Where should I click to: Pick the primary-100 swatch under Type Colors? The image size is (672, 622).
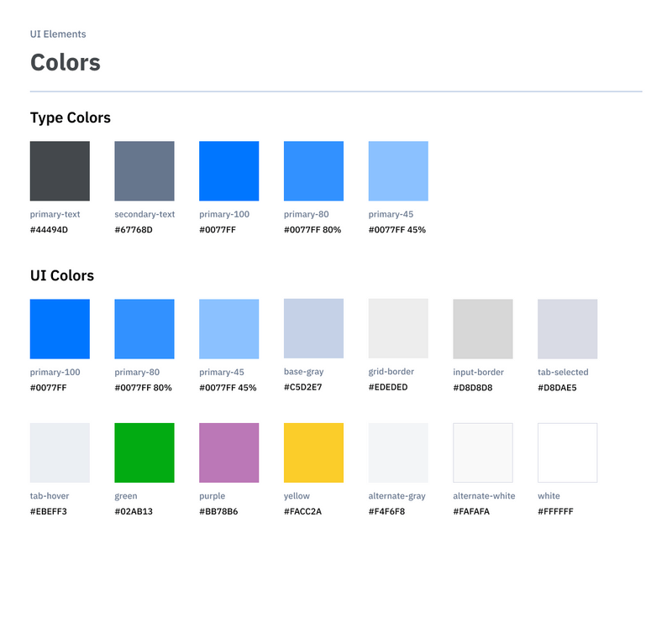pos(228,171)
